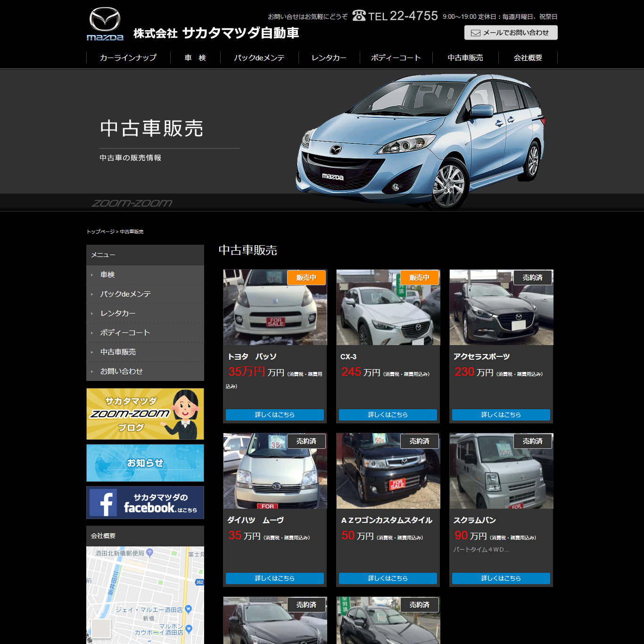The width and height of the screenshot is (644, 644).
Task: Click トップページ breadcrumb link
Action: (100, 231)
